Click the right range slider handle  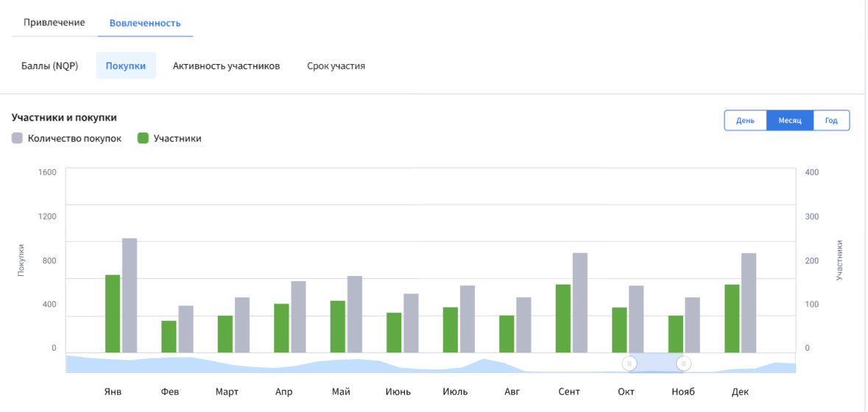pos(683,363)
